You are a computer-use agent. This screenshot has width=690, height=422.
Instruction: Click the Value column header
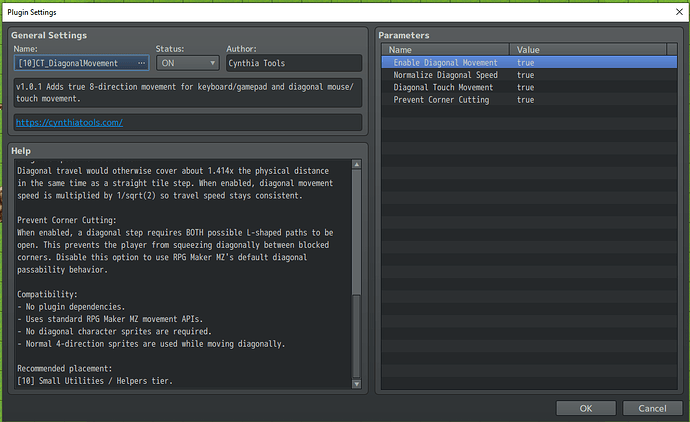(x=588, y=50)
